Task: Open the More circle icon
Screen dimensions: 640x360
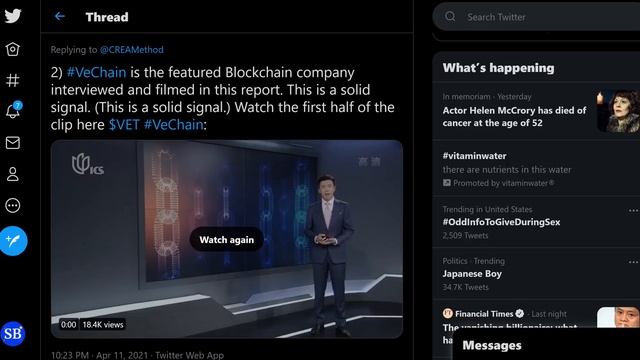Action: (x=13, y=205)
